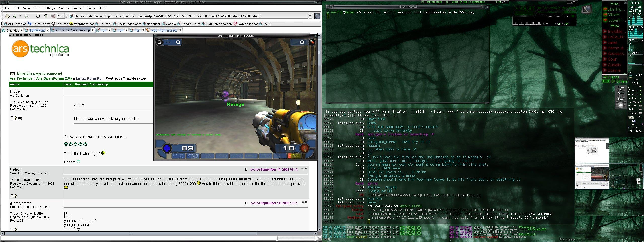
Task: Open the Back button history dropdown arrow
Action: point(20,16)
